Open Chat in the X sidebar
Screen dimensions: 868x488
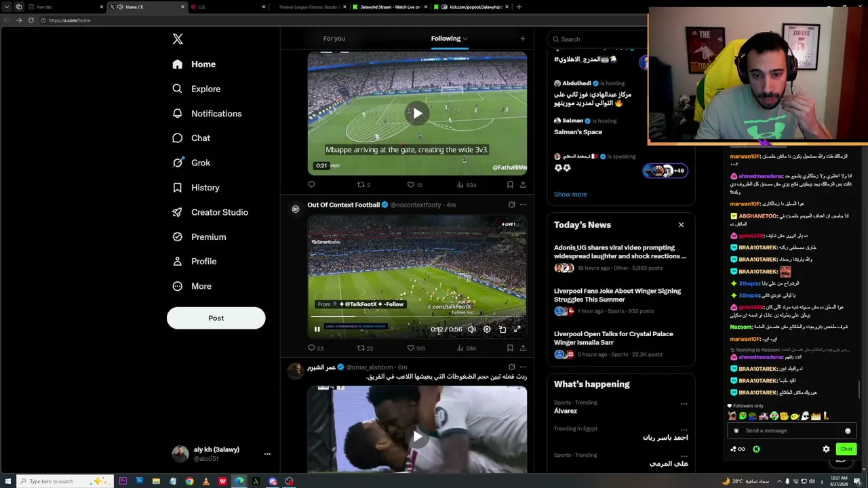[191, 138]
